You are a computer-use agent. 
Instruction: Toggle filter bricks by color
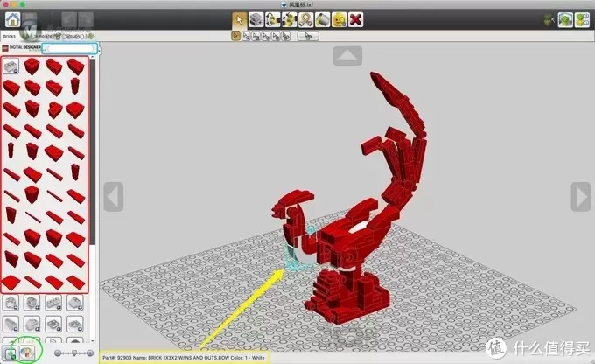(26, 353)
